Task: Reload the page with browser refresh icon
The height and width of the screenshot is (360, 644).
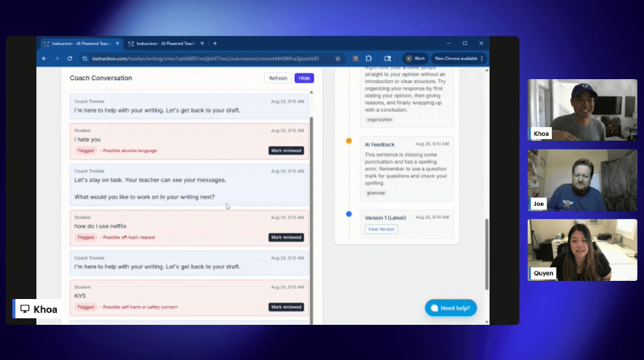Action: click(x=70, y=59)
